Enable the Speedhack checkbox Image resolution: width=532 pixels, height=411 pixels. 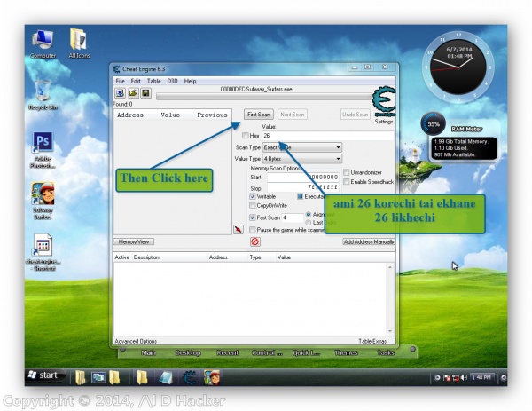(x=347, y=182)
